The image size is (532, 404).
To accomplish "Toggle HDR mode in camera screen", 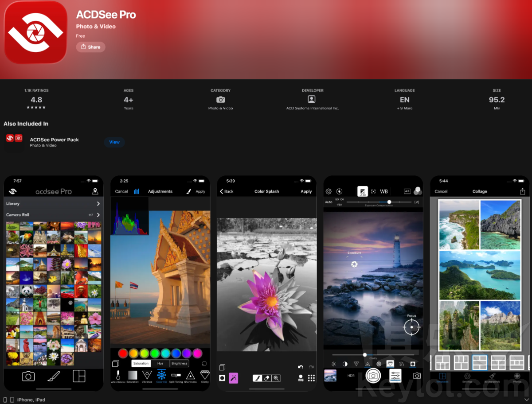I will point(351,376).
